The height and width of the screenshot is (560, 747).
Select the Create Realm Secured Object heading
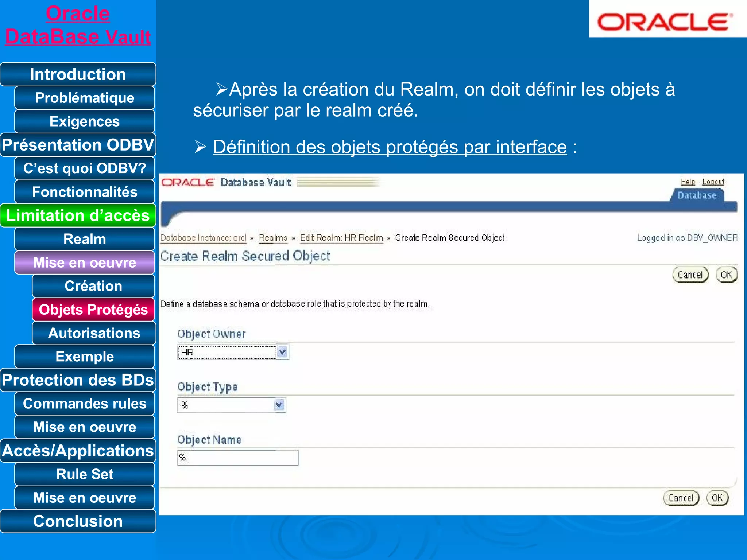click(245, 256)
